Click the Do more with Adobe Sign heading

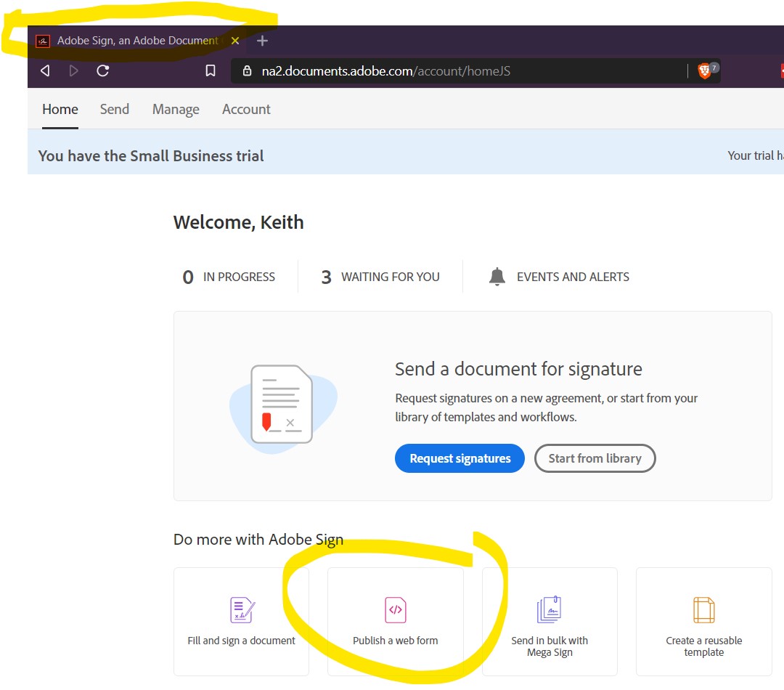tap(258, 540)
